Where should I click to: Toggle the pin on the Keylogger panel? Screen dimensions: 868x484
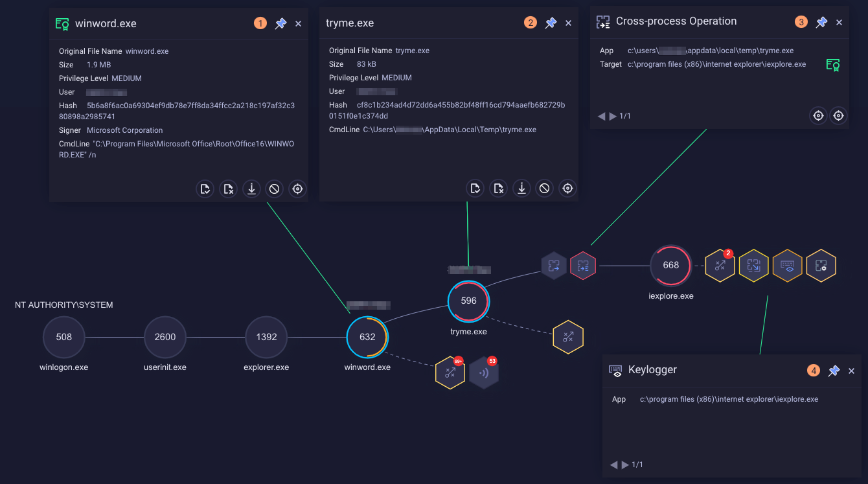834,371
